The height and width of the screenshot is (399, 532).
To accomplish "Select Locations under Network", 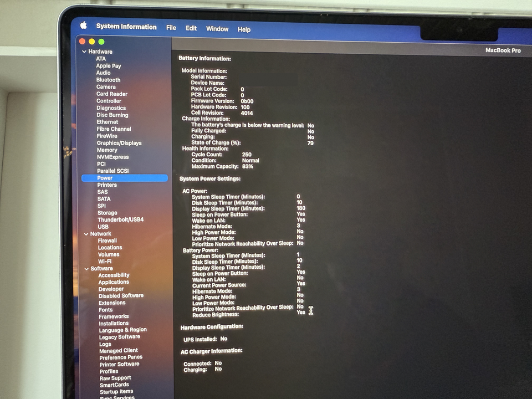I will point(110,248).
